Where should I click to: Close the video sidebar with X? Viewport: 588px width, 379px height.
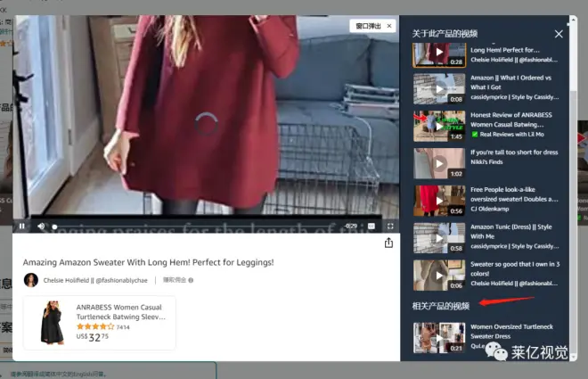pyautogui.click(x=559, y=34)
